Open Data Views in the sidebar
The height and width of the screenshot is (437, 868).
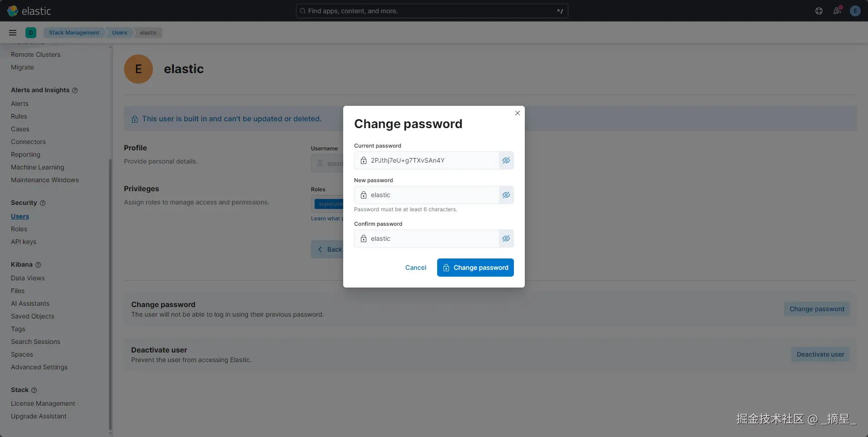[x=28, y=278]
